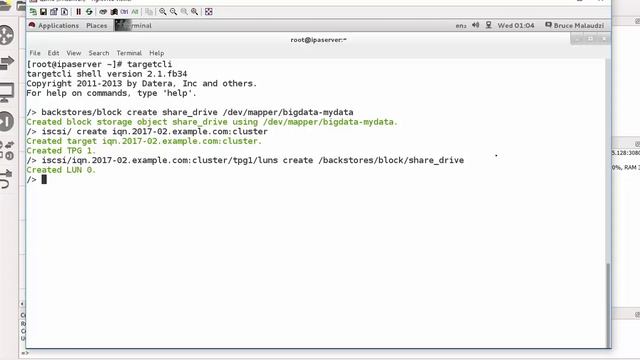This screenshot has height=360, width=640.
Task: Open the Places menu
Action: point(97,25)
